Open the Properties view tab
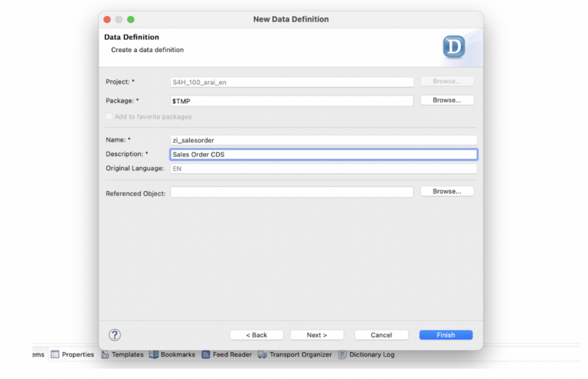Viewport: 588px width, 379px height. click(x=77, y=354)
